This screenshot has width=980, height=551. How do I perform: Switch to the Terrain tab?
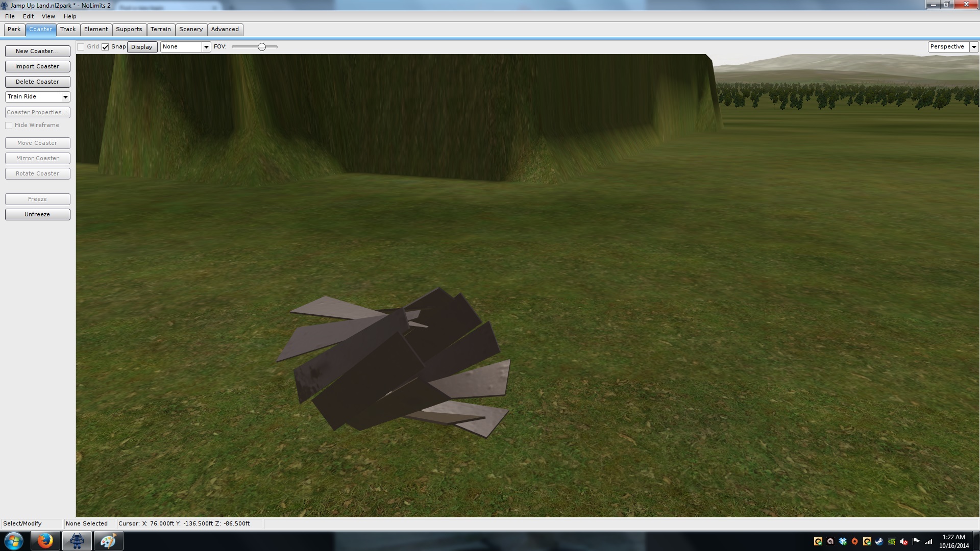point(161,30)
